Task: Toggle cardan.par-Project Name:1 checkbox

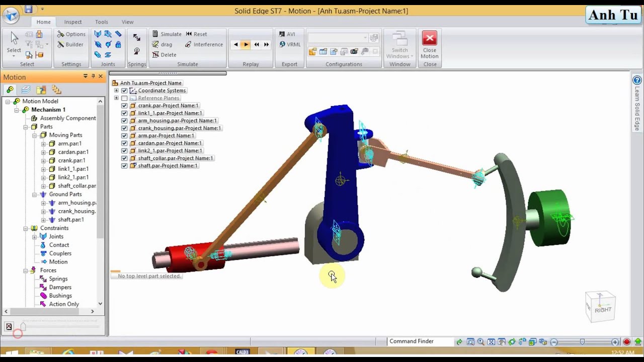Action: 124,143
